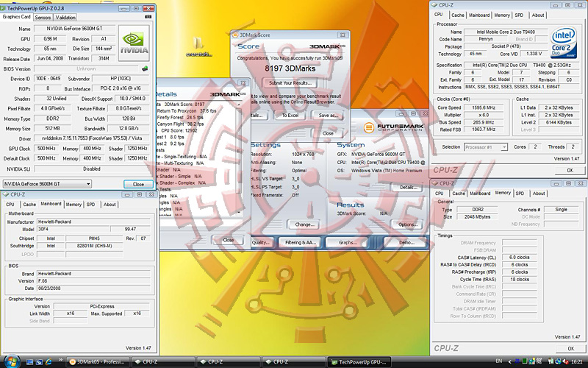Click the 16:21 taskbar clock
Screen dimensions: 588x368
coord(577,361)
